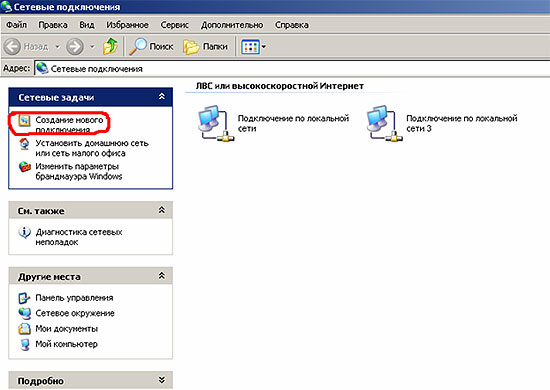This screenshot has width=550, height=390.
Task: Select the first Подключение по локальной сети icon
Action: coord(216,123)
